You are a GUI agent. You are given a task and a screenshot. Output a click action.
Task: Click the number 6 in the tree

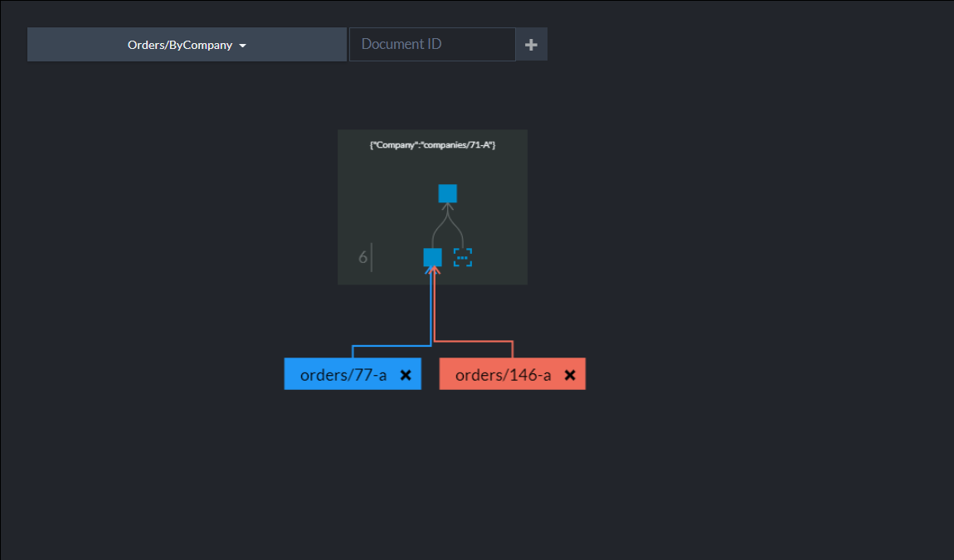(x=363, y=257)
